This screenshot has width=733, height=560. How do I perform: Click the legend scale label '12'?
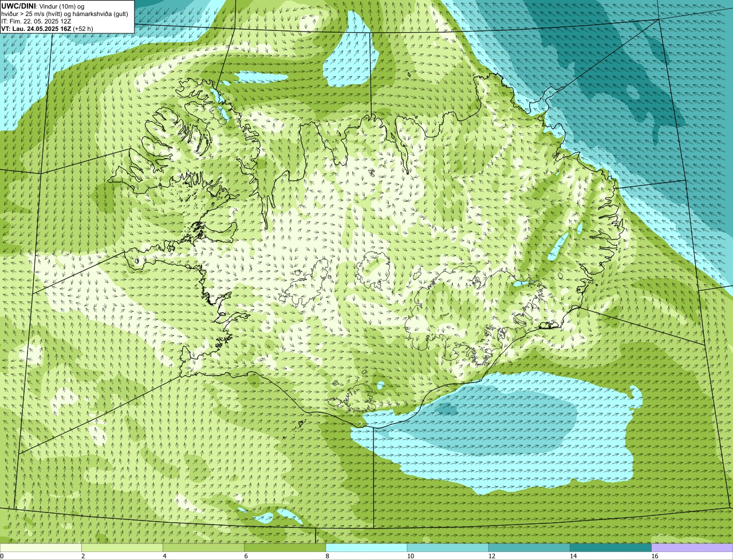[492, 556]
